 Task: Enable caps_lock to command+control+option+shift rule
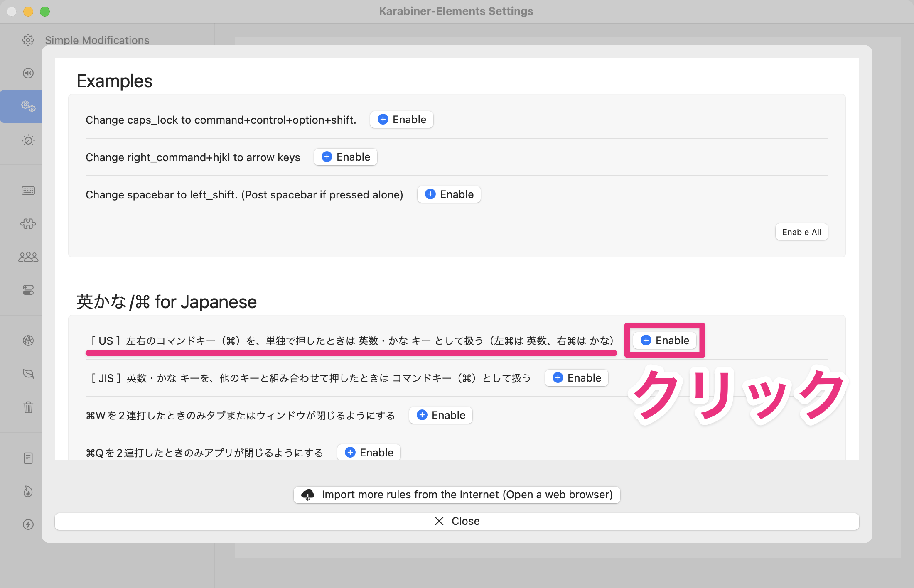[401, 119]
